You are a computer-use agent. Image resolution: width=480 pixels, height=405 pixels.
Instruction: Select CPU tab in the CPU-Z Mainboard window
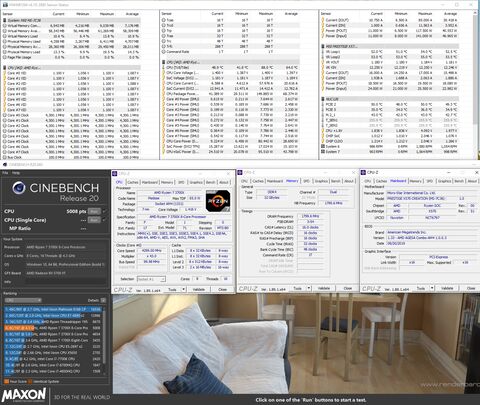[x=367, y=181]
